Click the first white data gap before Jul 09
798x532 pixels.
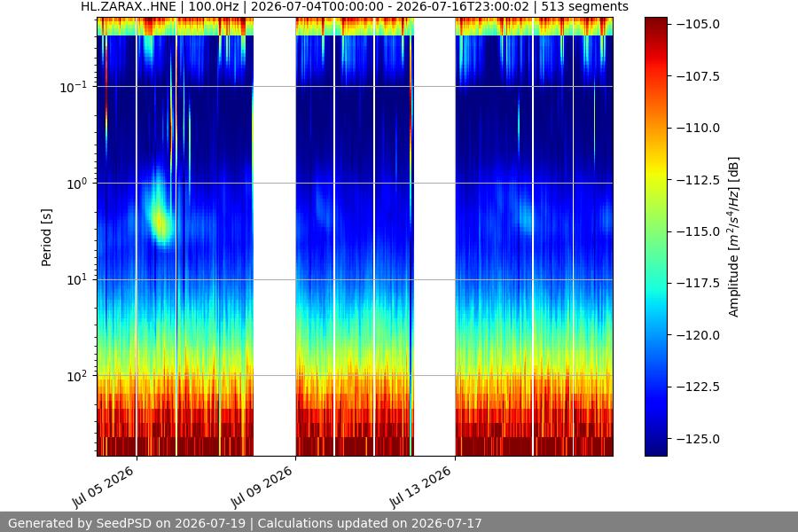[275, 237]
